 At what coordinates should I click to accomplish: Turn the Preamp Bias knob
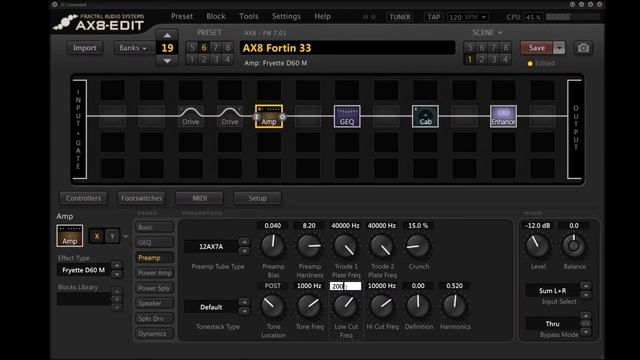point(273,246)
